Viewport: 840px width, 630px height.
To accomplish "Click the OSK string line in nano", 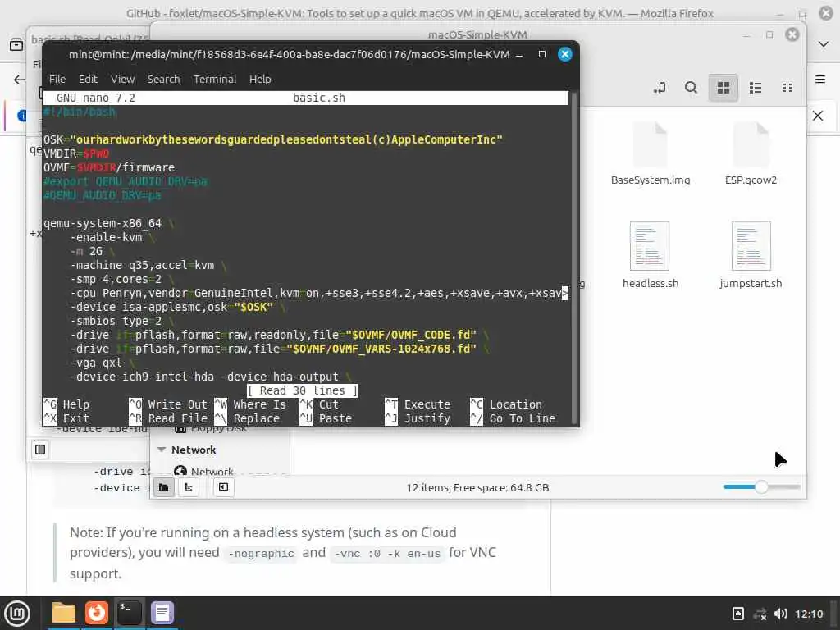I will click(x=272, y=139).
